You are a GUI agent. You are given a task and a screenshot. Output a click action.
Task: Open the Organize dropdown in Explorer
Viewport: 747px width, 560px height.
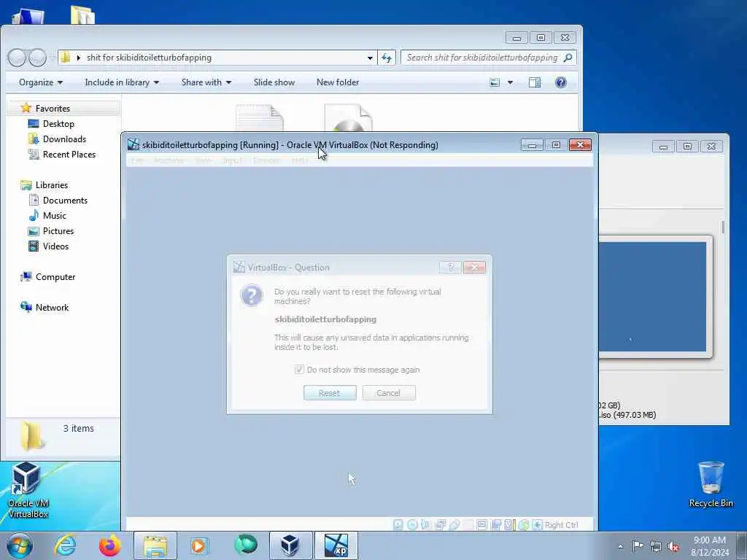[41, 82]
